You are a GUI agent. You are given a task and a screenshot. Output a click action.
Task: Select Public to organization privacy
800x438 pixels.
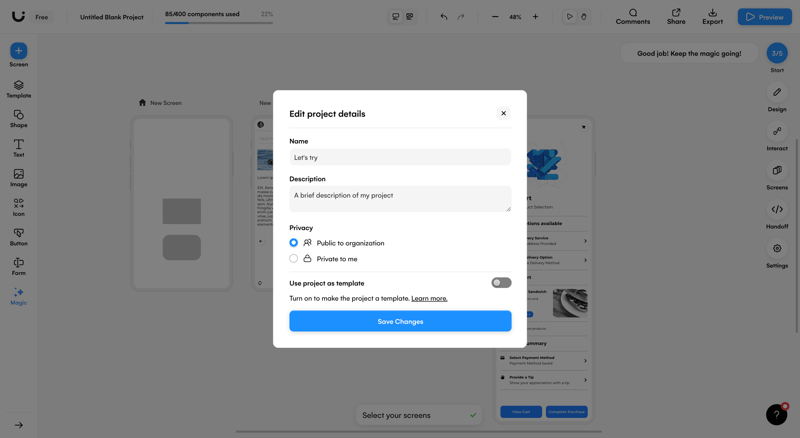(x=293, y=242)
